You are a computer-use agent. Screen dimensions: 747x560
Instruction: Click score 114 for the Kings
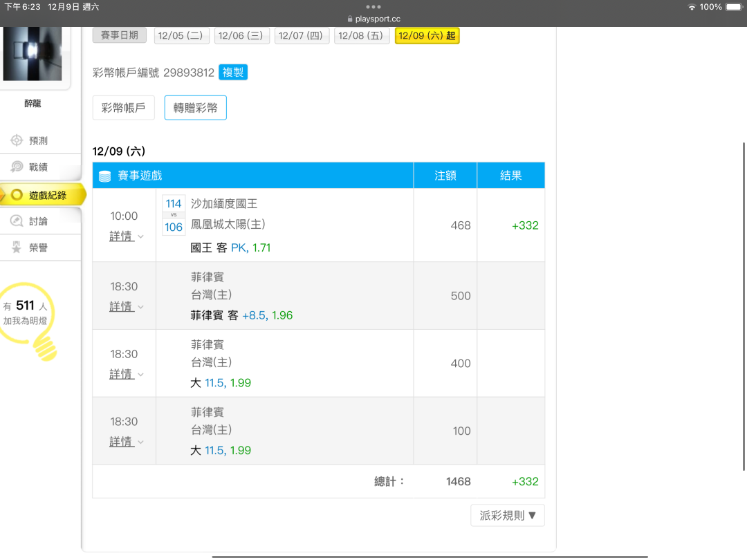(174, 204)
